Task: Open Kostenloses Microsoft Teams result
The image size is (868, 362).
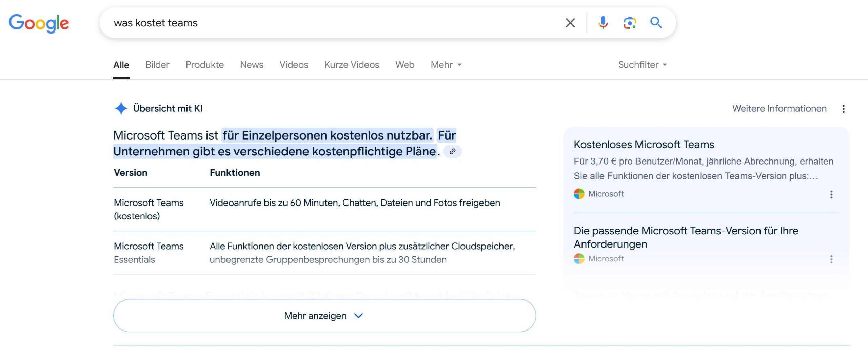Action: pos(644,144)
